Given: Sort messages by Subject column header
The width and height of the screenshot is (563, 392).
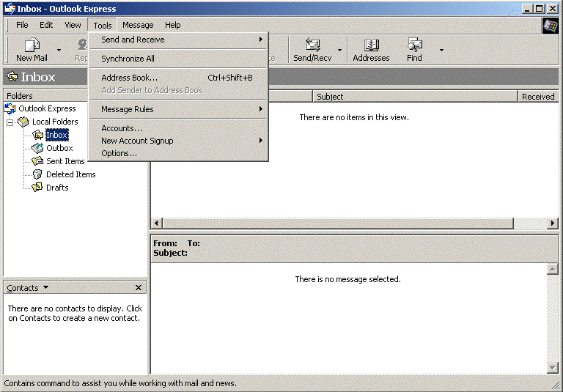Looking at the screenshot, I should (415, 97).
